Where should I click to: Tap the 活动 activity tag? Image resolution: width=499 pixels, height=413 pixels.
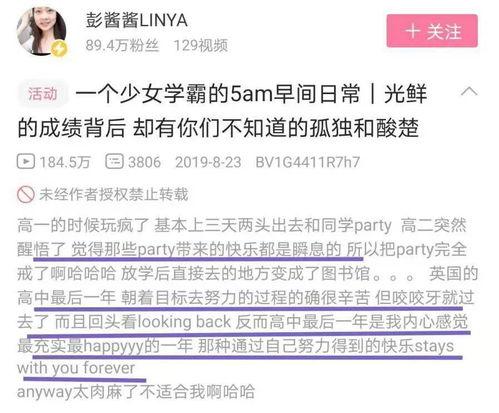pyautogui.click(x=43, y=94)
